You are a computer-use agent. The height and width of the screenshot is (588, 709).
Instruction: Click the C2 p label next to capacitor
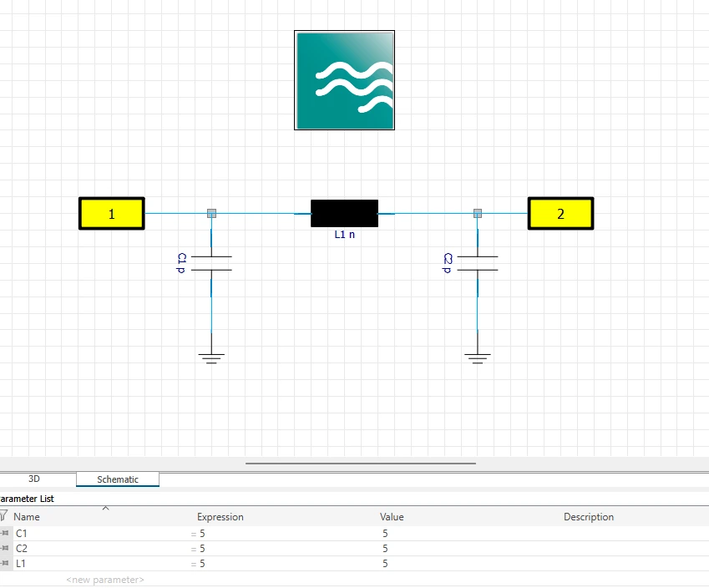click(x=448, y=263)
